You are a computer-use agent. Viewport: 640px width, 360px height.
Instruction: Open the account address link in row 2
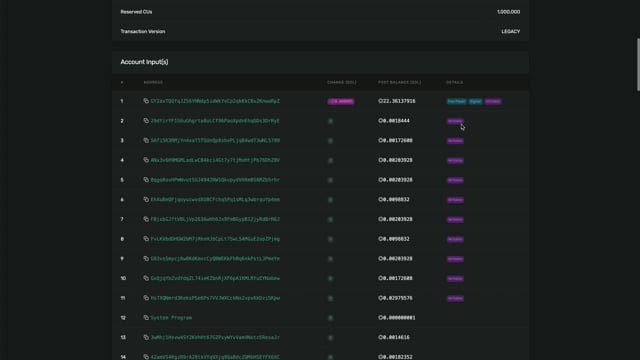215,121
